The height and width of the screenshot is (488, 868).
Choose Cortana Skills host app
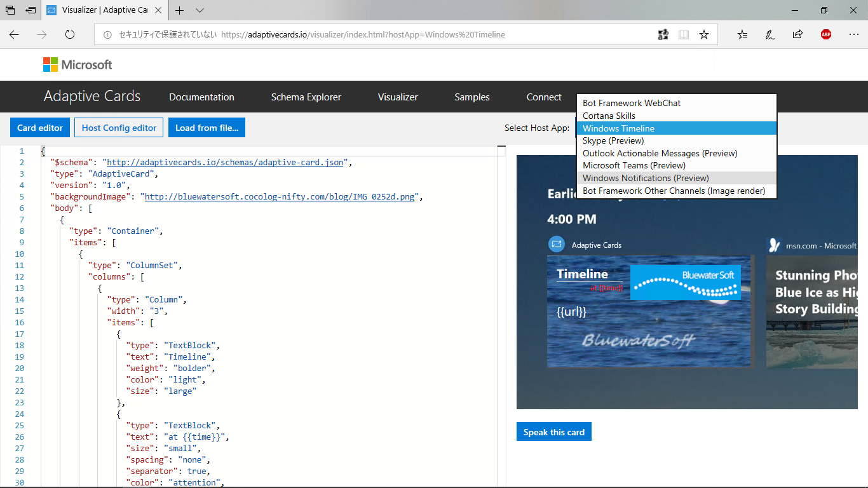[677, 116]
